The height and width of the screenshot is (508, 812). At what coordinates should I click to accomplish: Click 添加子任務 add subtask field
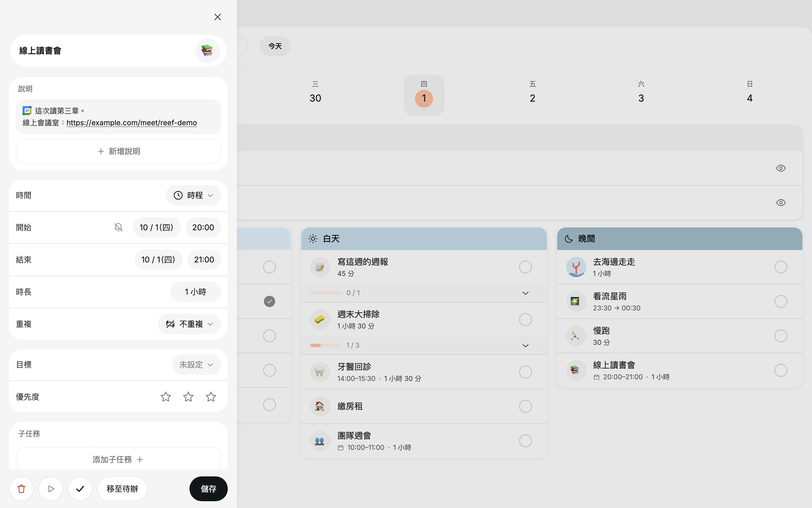tap(118, 459)
